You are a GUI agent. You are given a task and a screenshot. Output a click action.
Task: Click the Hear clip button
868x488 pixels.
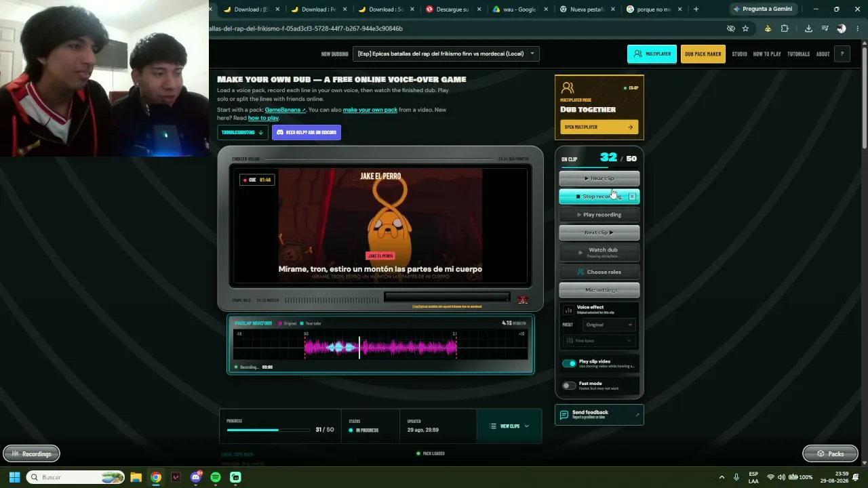[x=599, y=178]
